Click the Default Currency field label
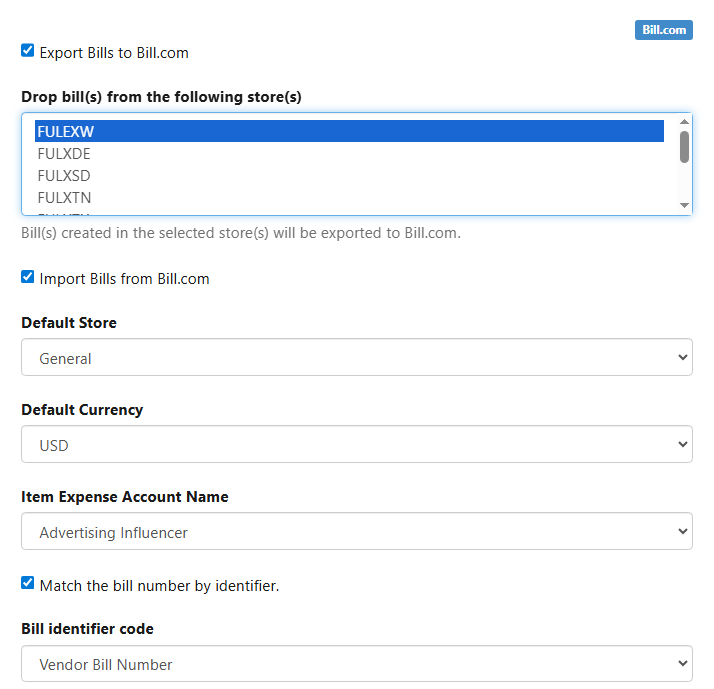The image size is (714, 689). click(x=82, y=410)
